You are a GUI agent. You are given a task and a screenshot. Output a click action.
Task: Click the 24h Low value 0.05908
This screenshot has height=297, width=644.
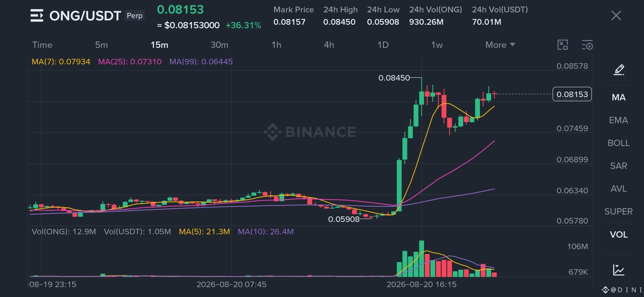(383, 22)
